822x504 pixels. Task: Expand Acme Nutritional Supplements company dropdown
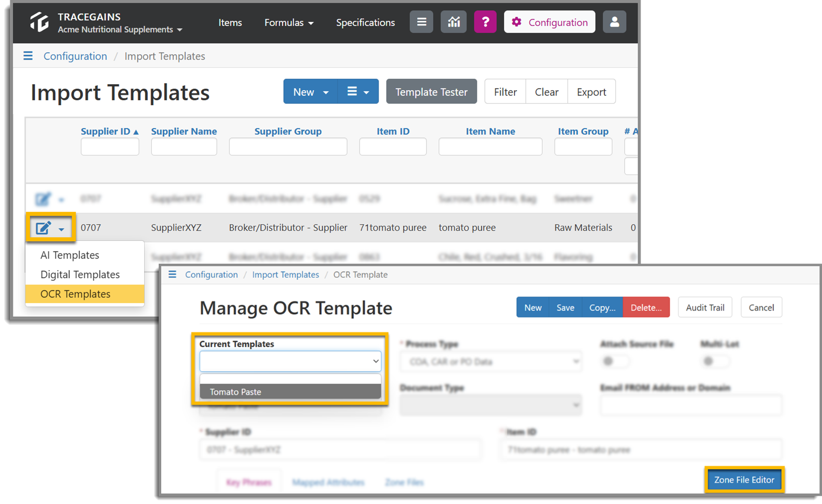(x=120, y=29)
